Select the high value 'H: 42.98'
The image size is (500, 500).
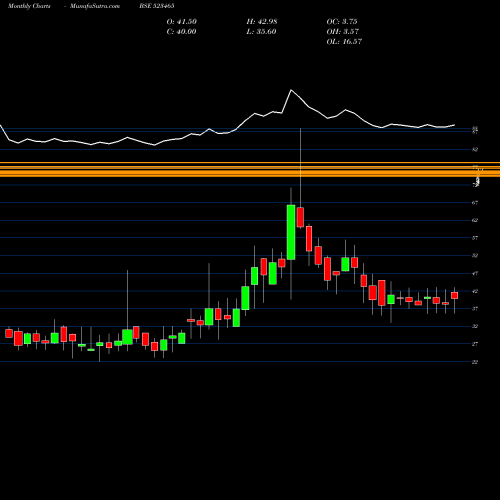click(x=262, y=21)
